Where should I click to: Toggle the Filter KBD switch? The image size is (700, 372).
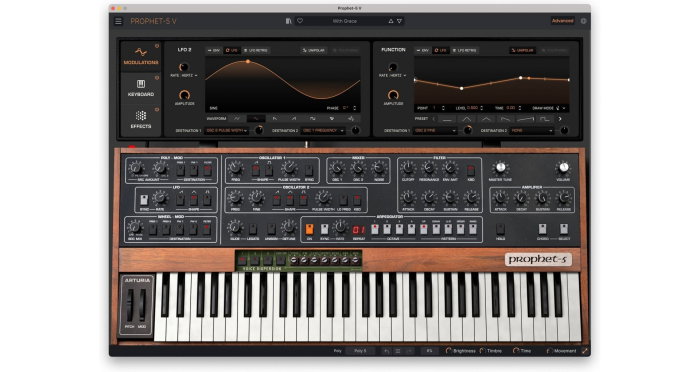click(x=471, y=170)
